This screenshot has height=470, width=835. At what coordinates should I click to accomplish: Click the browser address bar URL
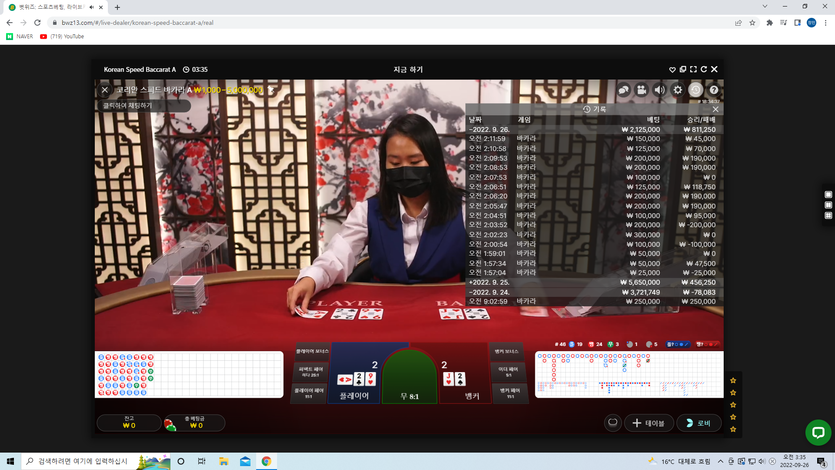point(137,23)
